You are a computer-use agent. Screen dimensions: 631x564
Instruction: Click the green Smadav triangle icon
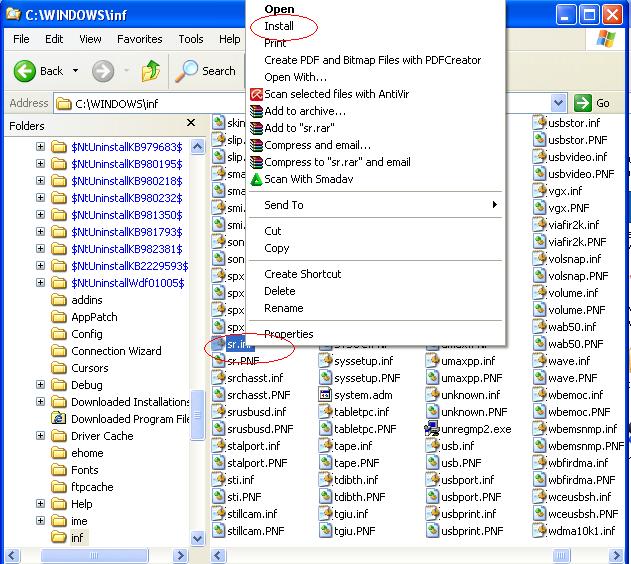pos(256,179)
